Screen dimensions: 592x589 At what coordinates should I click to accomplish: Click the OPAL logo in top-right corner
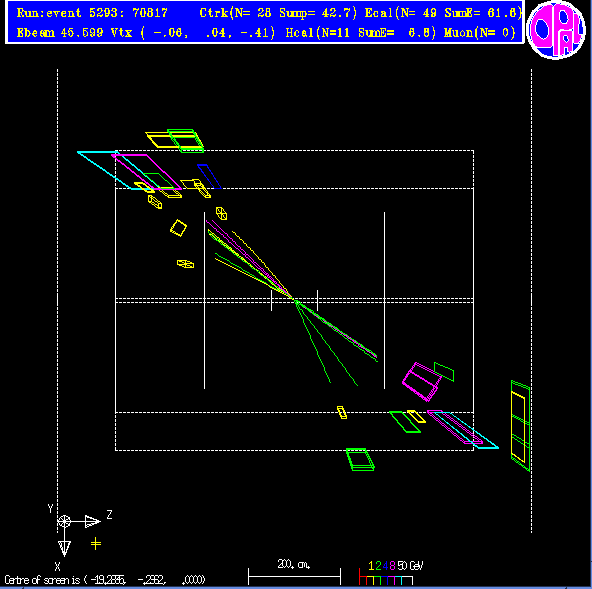[556, 29]
